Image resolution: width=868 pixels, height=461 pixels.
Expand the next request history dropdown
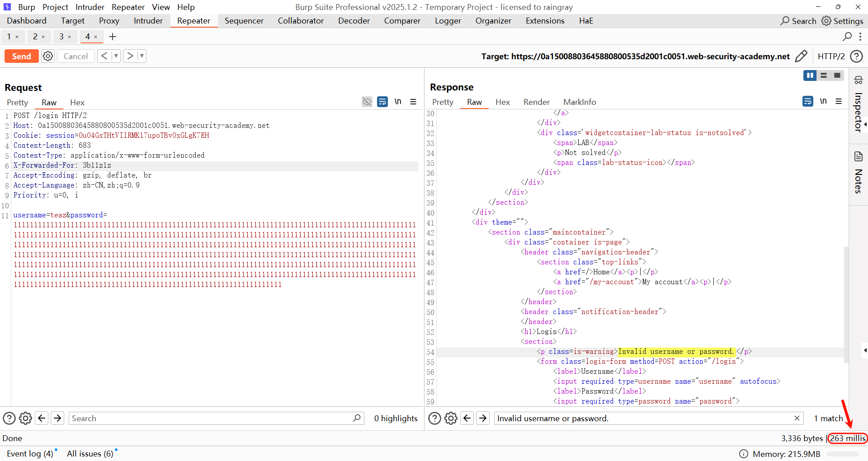pyautogui.click(x=142, y=56)
